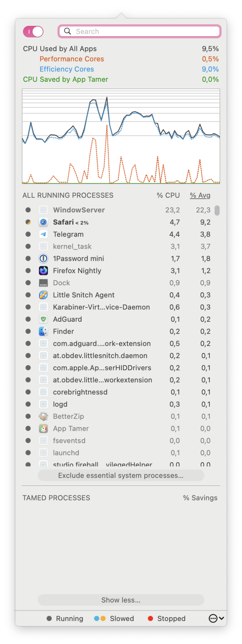Click the Safari icon in the process list
The image size is (242, 644).
(x=43, y=222)
